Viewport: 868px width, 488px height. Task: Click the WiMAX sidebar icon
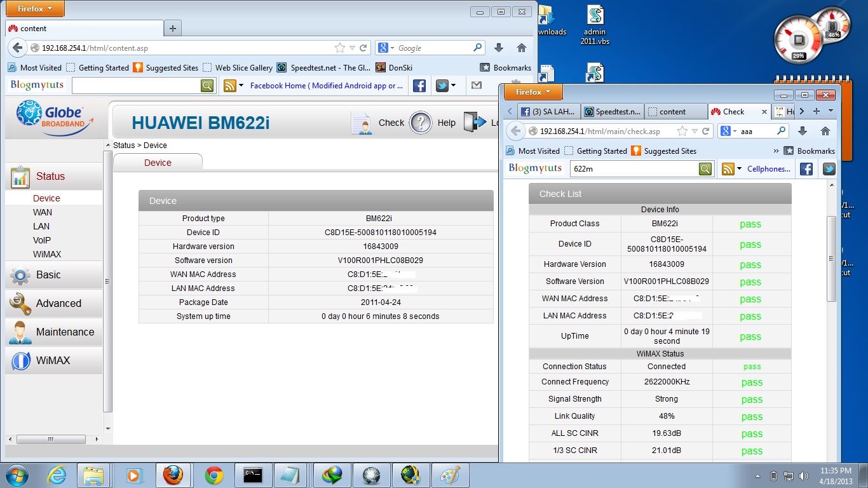click(x=20, y=361)
